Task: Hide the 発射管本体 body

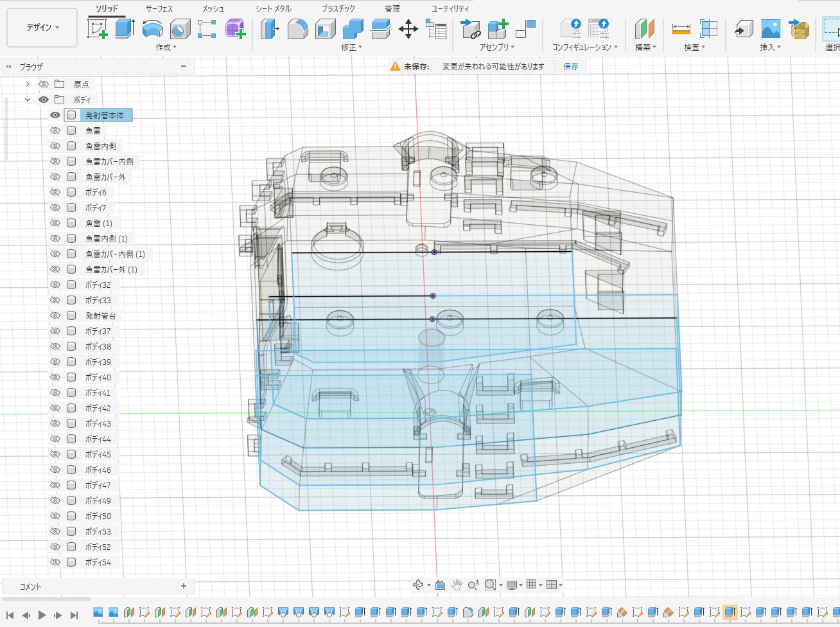Action: [55, 115]
